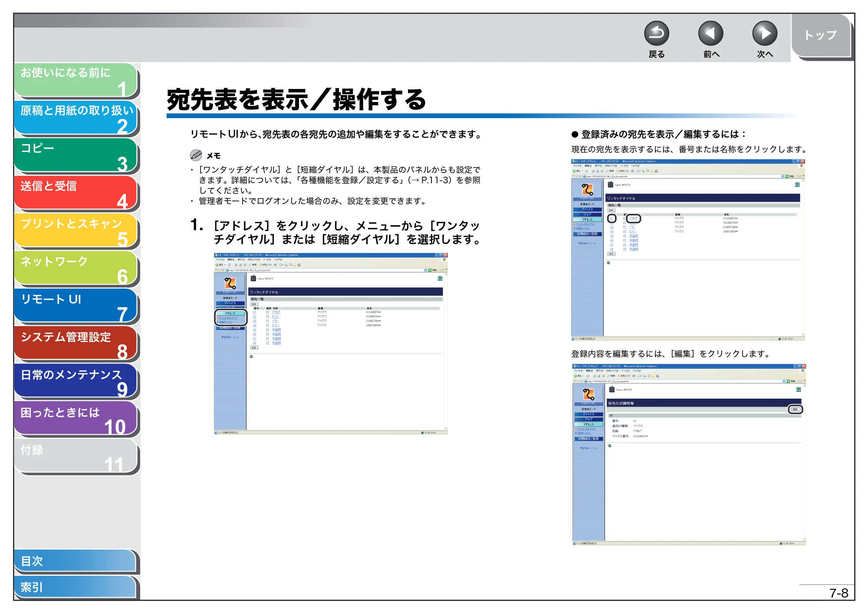Click the registered destinations list screenshot

point(688,250)
